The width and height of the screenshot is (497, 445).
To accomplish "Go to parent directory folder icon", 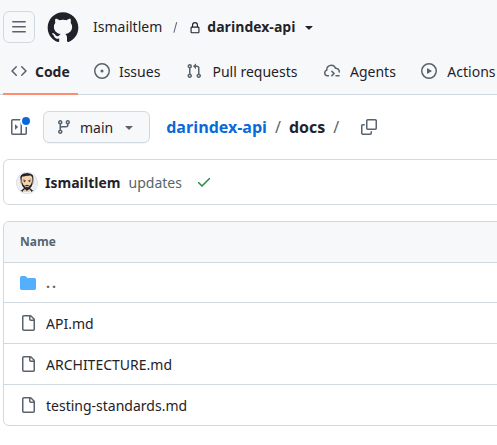I will coord(28,283).
